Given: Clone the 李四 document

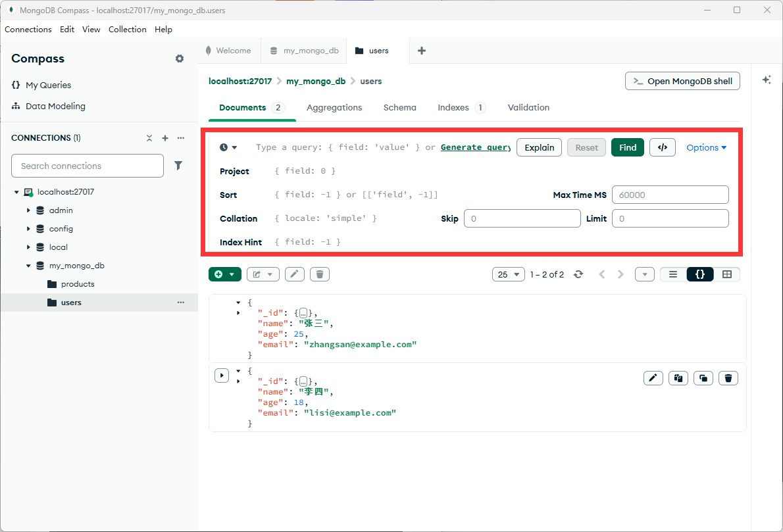Looking at the screenshot, I should 703,378.
